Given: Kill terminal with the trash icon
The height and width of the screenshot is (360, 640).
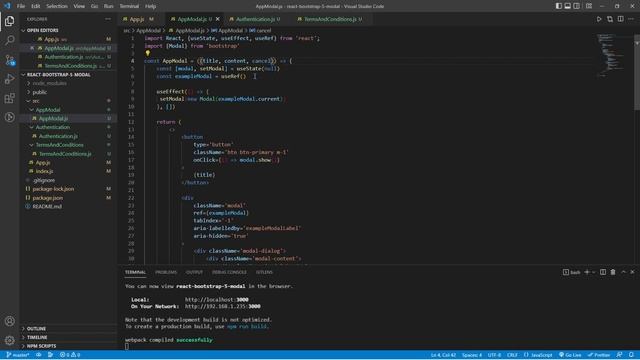Looking at the screenshot, I should tap(613, 272).
